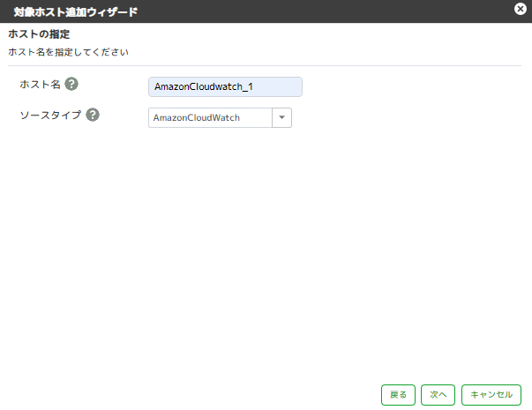
Task: Open the help icon next to ホスト名
Action: 71,84
